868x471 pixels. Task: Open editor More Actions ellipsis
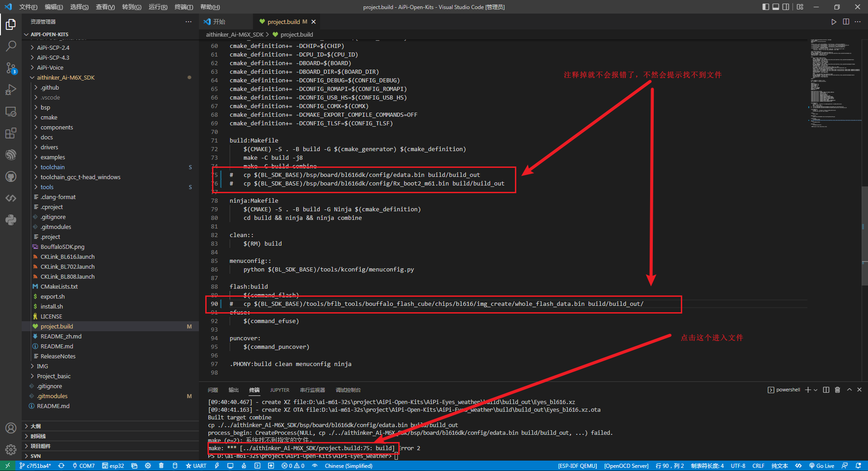point(858,22)
